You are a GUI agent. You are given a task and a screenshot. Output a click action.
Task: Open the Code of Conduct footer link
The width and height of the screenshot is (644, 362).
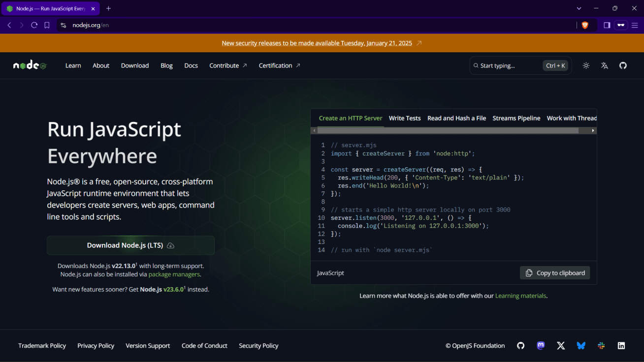(x=204, y=346)
